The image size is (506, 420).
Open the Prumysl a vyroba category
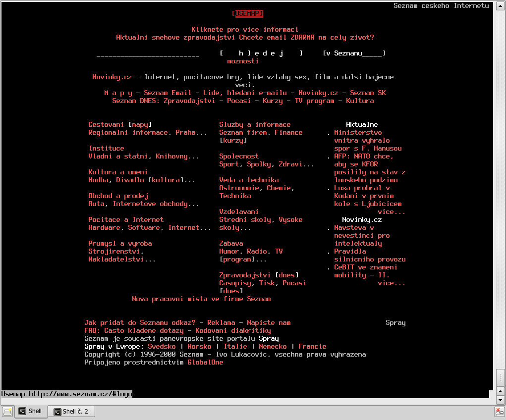[x=120, y=244]
